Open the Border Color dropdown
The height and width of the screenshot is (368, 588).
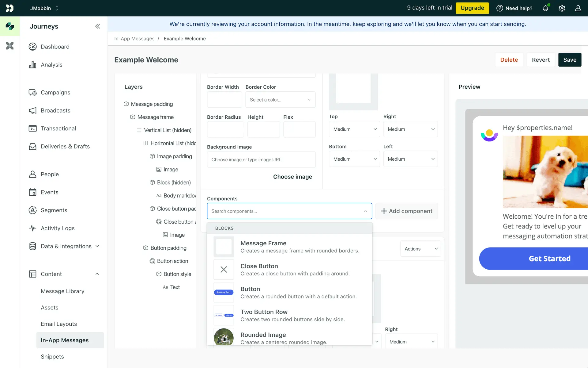pyautogui.click(x=280, y=100)
